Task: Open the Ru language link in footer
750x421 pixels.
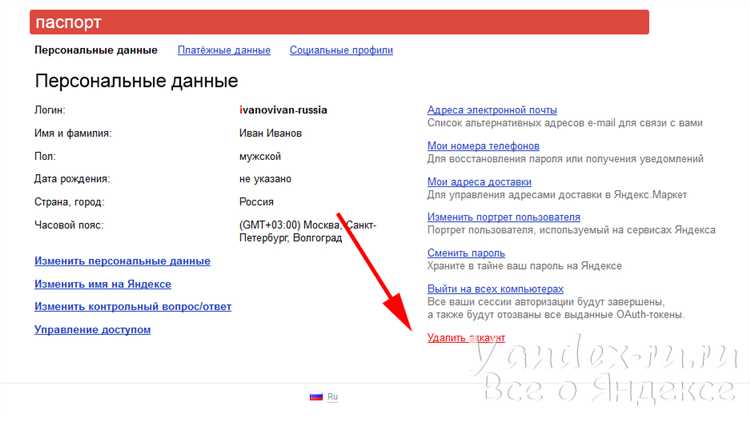Action: 333,397
